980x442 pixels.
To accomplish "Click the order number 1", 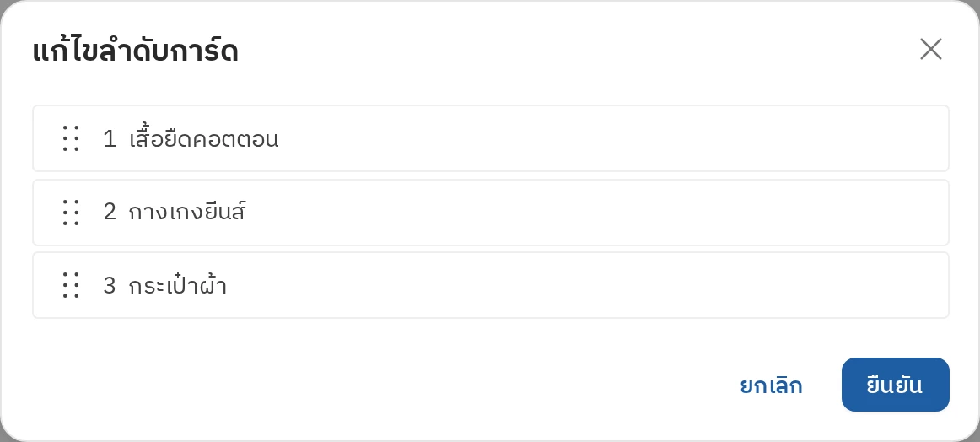I will (110, 139).
